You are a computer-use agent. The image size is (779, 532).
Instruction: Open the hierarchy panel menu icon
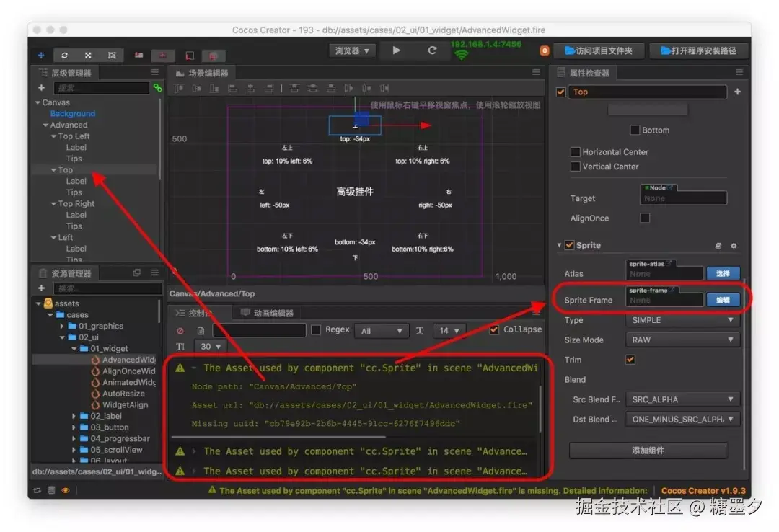155,73
